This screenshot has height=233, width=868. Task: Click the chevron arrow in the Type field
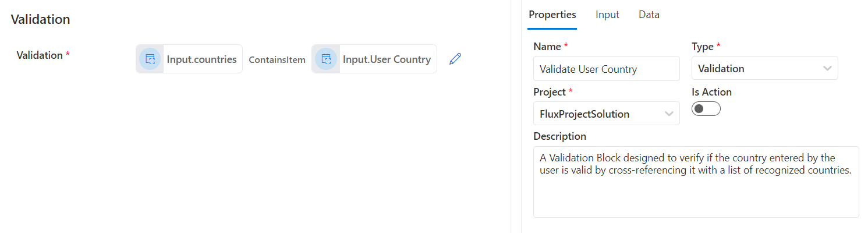tap(827, 68)
